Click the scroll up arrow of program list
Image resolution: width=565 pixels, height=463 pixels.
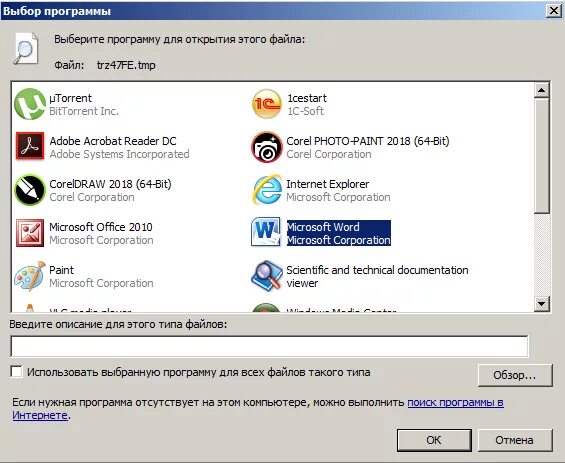(542, 90)
